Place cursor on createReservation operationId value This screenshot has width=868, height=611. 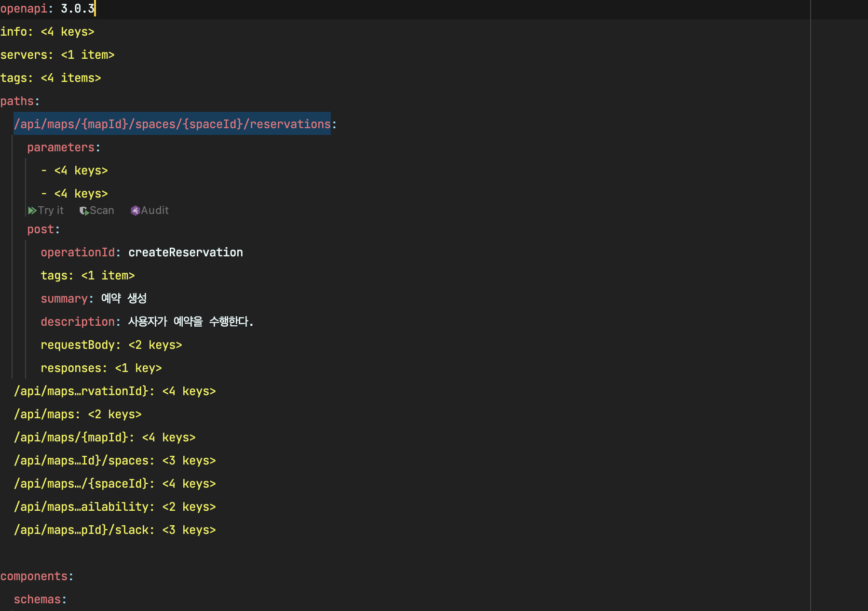(185, 252)
